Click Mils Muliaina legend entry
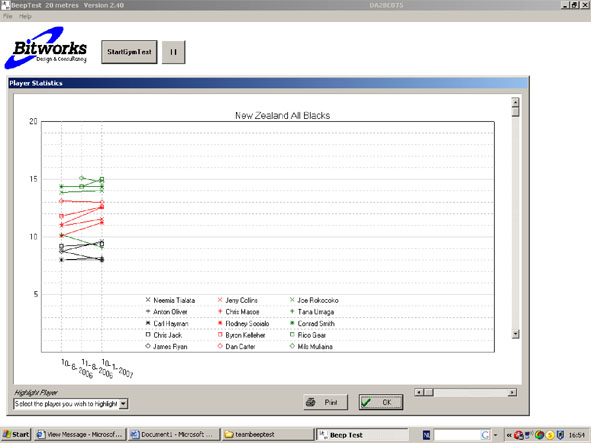This screenshot has width=591, height=443. tap(311, 346)
